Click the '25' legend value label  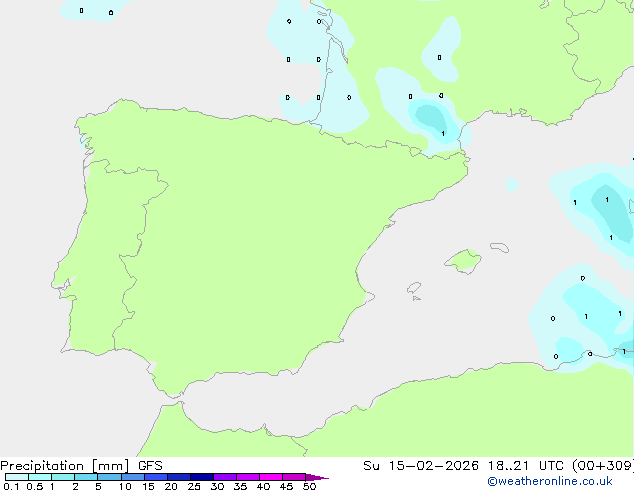pos(194,486)
